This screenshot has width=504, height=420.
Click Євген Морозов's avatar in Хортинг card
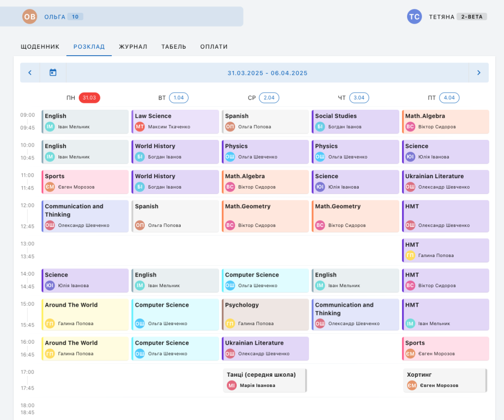pos(412,386)
